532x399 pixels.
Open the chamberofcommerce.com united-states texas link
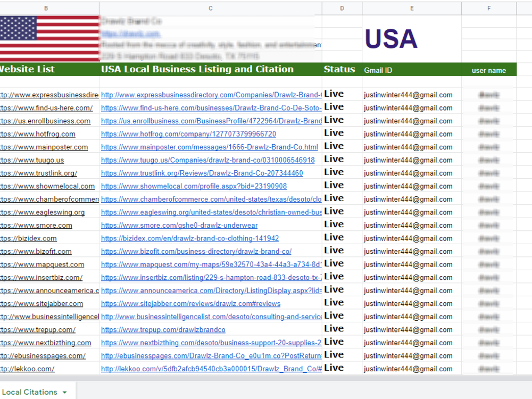coord(211,199)
